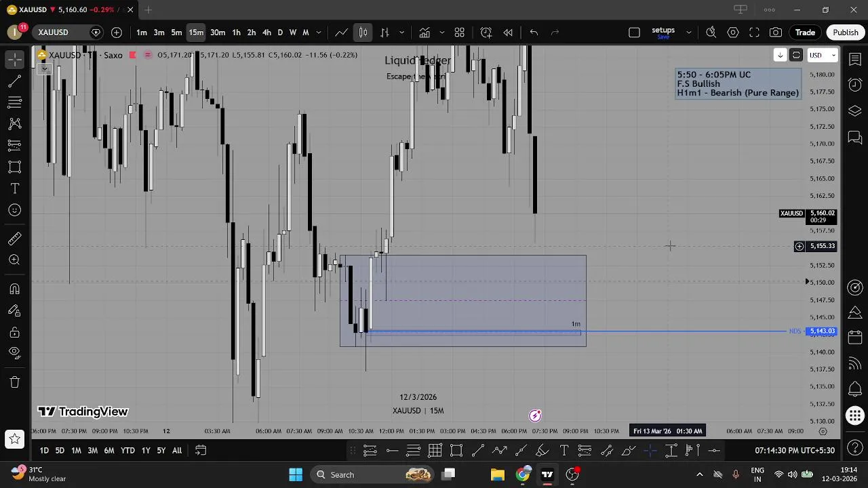Lock all drawing tools

pos(14,332)
